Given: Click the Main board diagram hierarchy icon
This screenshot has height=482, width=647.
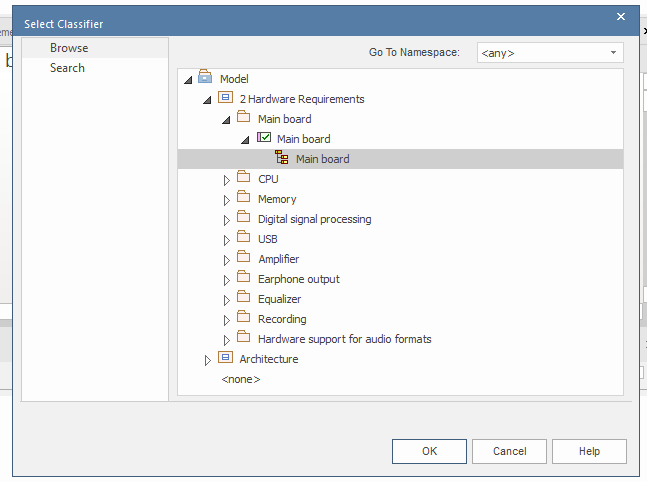Looking at the screenshot, I should point(282,157).
